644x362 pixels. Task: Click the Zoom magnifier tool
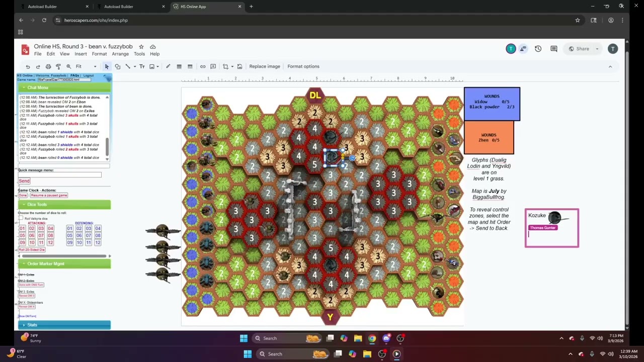[x=68, y=66]
